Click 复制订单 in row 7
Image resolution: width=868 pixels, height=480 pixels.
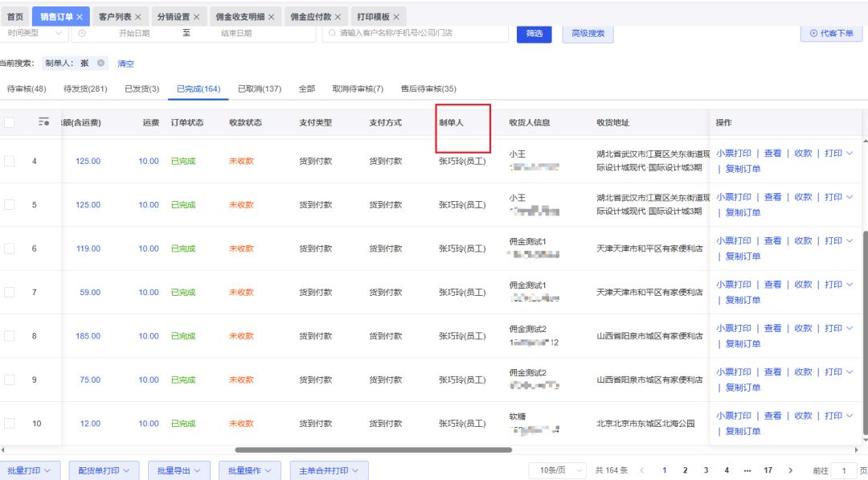(x=743, y=300)
